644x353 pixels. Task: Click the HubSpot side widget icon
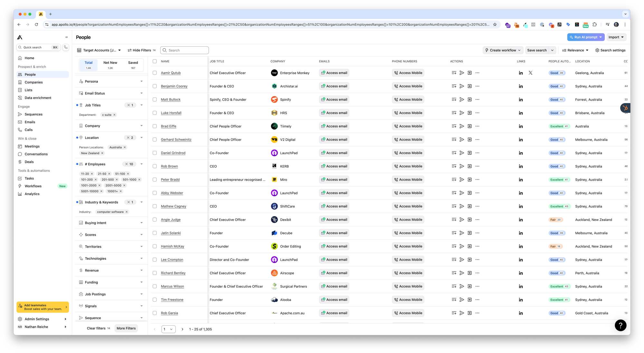pos(625,108)
